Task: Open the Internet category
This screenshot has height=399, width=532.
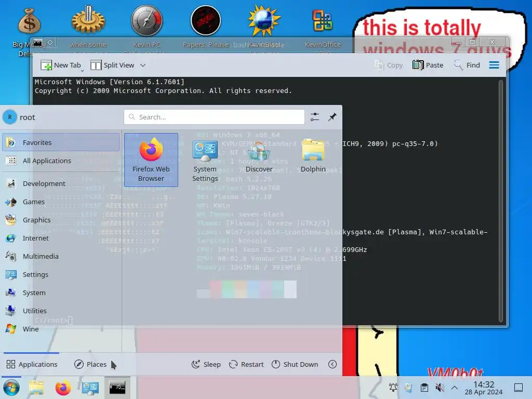Action: coord(61,238)
